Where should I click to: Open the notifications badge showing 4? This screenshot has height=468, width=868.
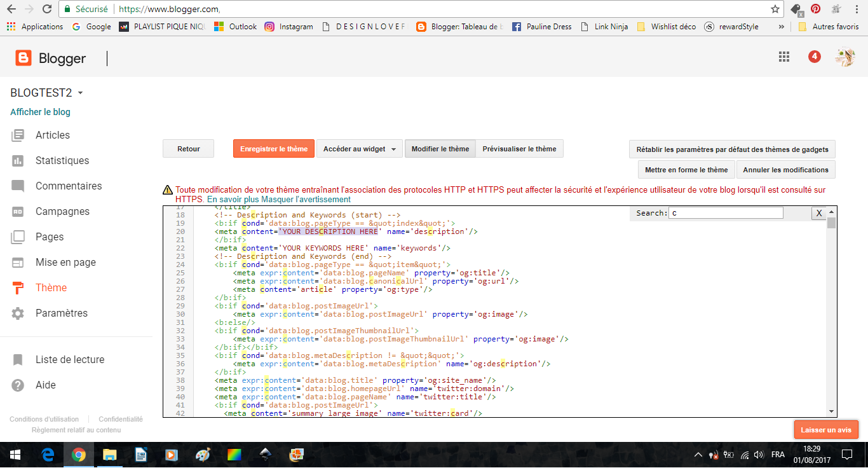click(x=814, y=57)
